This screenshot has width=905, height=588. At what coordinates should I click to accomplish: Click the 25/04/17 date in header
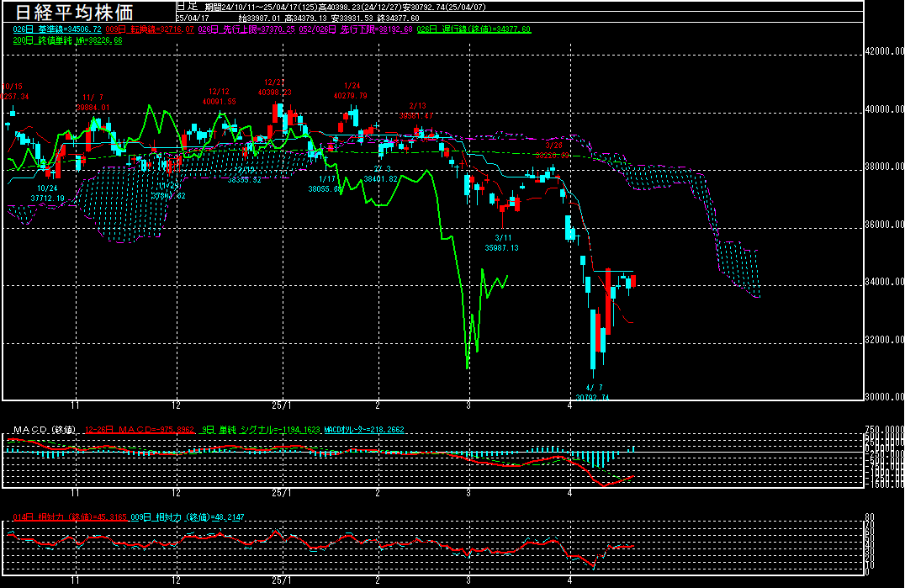[193, 18]
